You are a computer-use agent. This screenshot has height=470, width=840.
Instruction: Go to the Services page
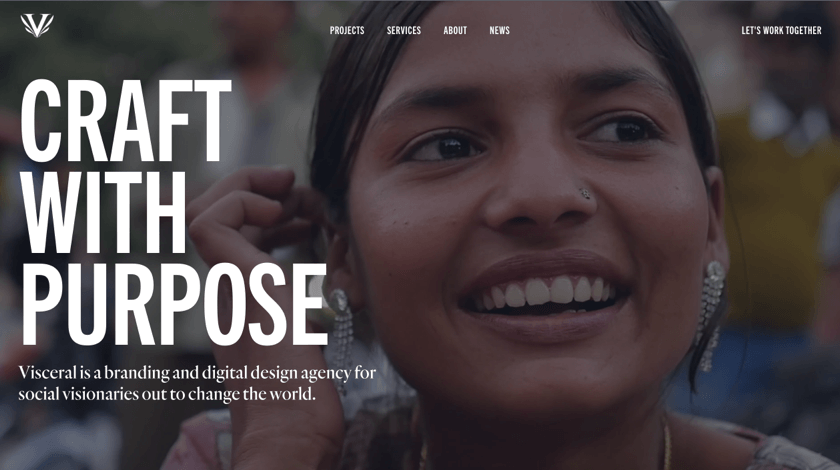(x=403, y=31)
